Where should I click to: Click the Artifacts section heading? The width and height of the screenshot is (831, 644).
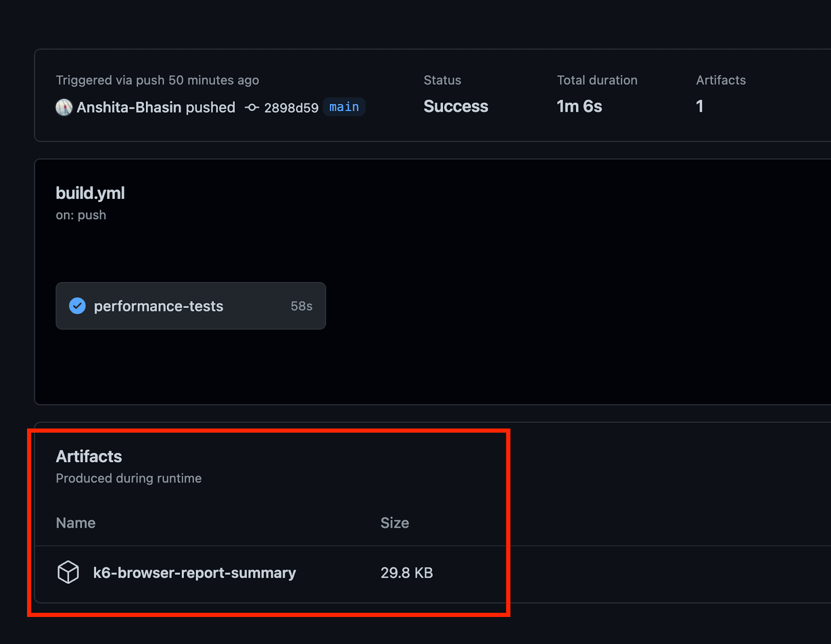[x=89, y=457]
